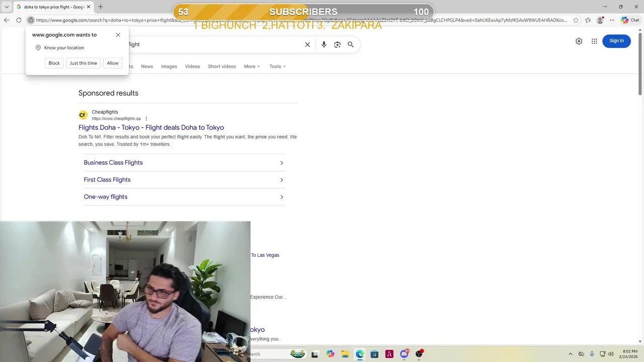This screenshot has width=644, height=362.
Task: Clear the search box text
Action: (x=307, y=44)
